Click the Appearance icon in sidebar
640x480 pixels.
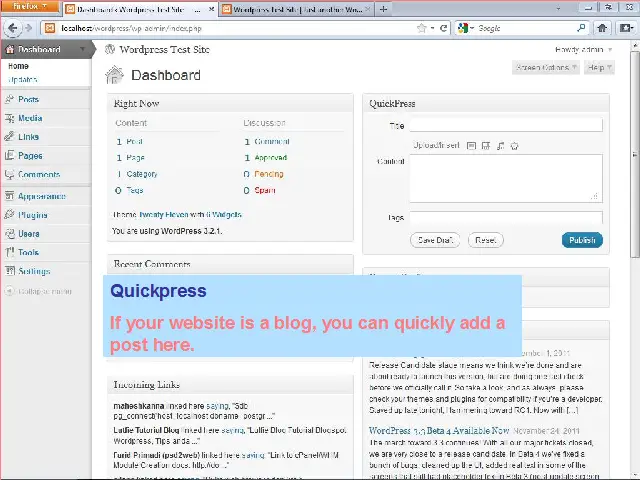click(9, 196)
